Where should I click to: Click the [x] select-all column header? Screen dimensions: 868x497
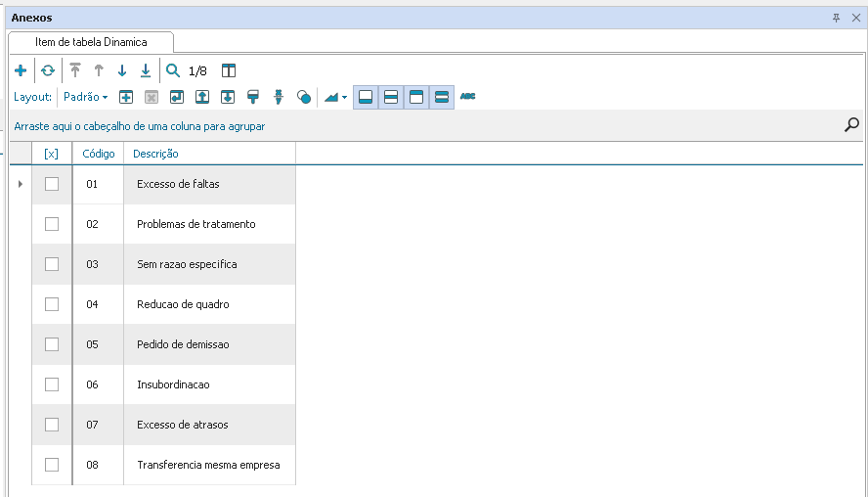[x=51, y=154]
